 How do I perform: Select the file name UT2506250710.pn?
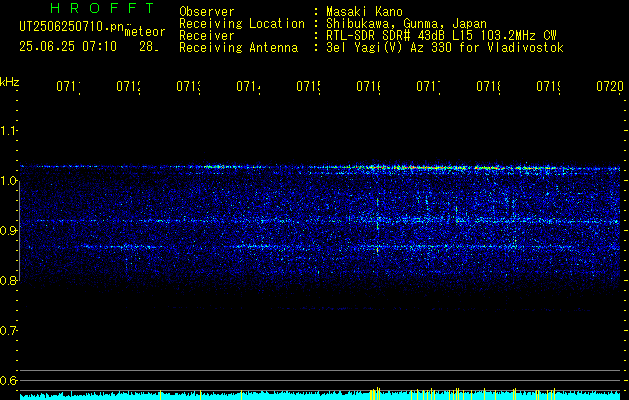pyautogui.click(x=71, y=27)
